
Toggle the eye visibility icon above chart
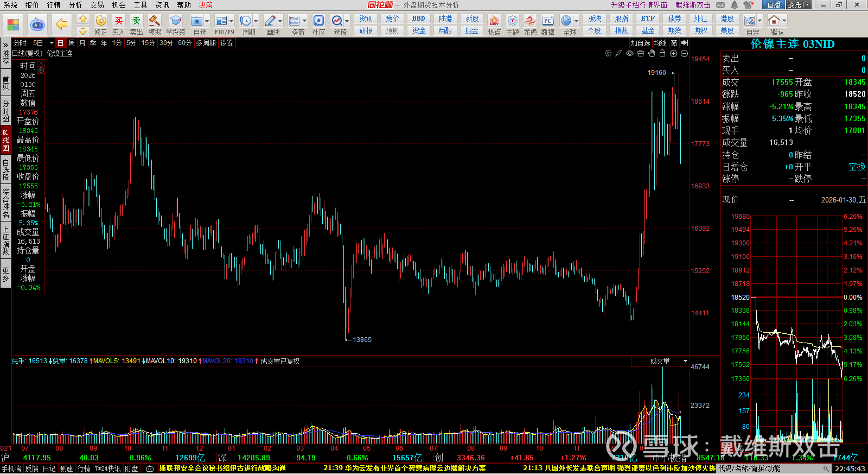(630, 53)
